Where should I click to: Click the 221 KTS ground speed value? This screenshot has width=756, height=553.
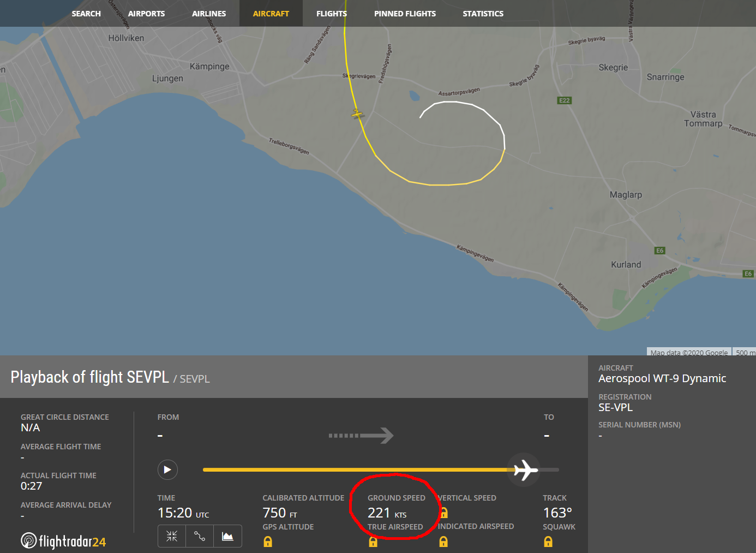(x=387, y=513)
